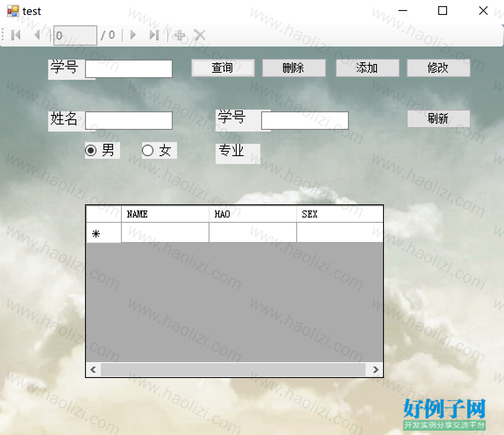Click empty NAME cell in new row

(x=165, y=232)
